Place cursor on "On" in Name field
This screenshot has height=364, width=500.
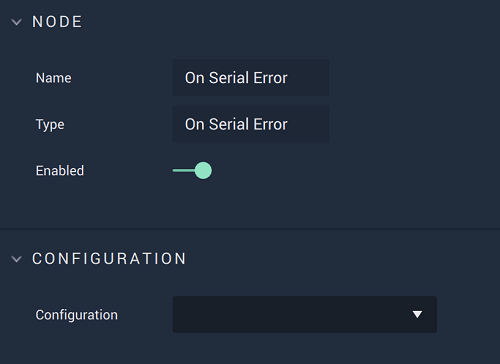[195, 78]
